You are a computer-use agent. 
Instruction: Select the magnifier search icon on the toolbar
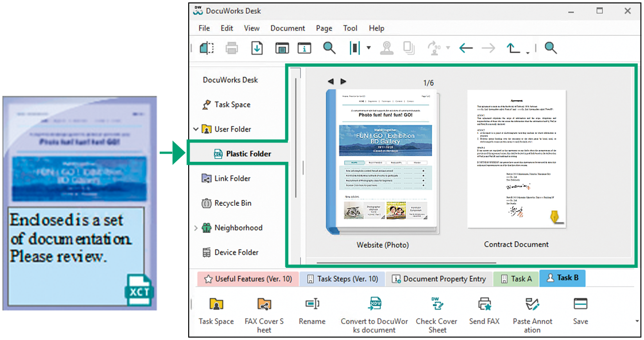point(329,48)
